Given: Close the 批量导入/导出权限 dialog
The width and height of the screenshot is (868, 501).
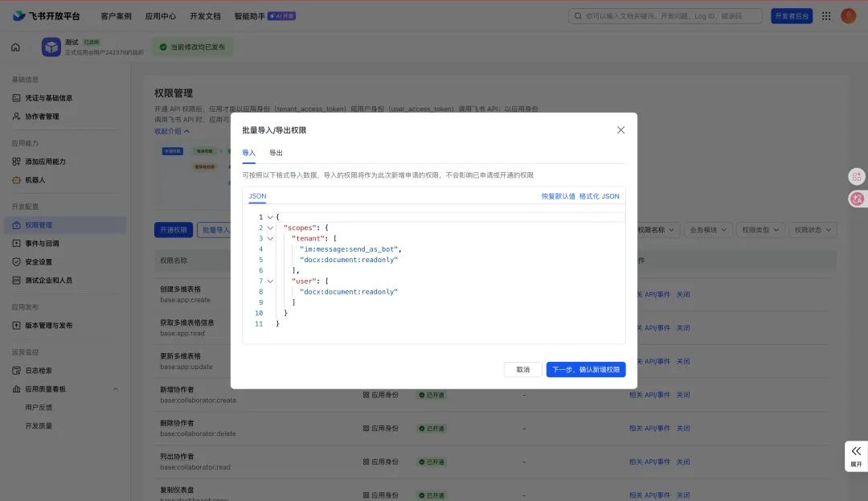Looking at the screenshot, I should pyautogui.click(x=620, y=130).
